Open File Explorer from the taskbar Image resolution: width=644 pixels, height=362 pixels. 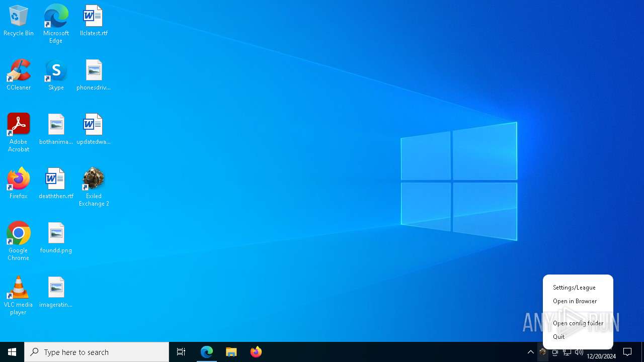coord(231,352)
